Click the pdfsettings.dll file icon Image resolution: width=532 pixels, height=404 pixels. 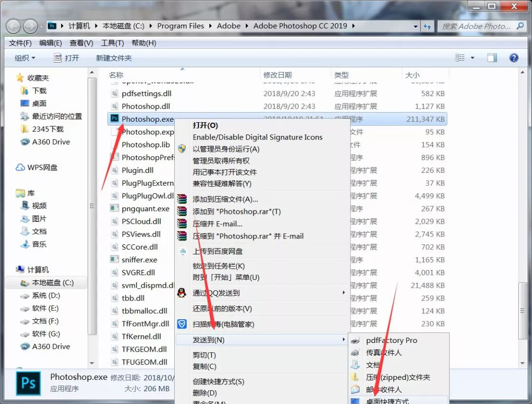click(115, 93)
